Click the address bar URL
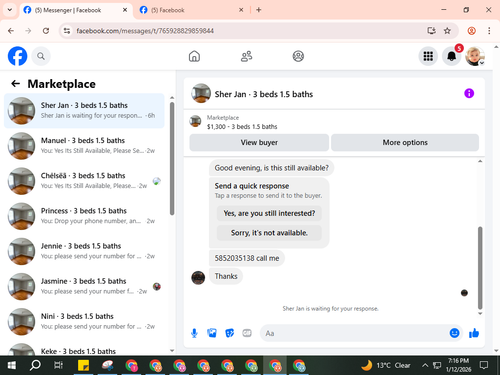 coord(145,31)
